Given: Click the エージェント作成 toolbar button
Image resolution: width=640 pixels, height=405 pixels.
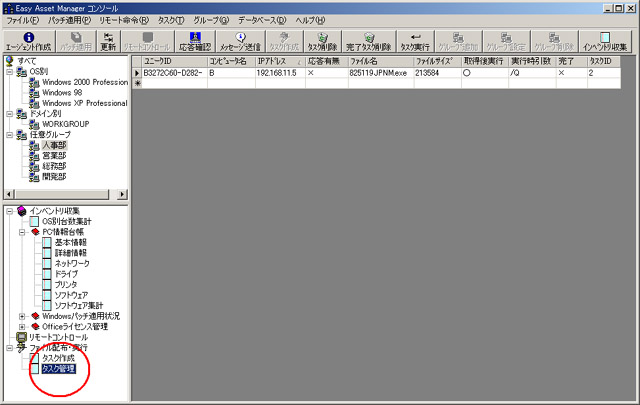Looking at the screenshot, I should click(x=29, y=42).
